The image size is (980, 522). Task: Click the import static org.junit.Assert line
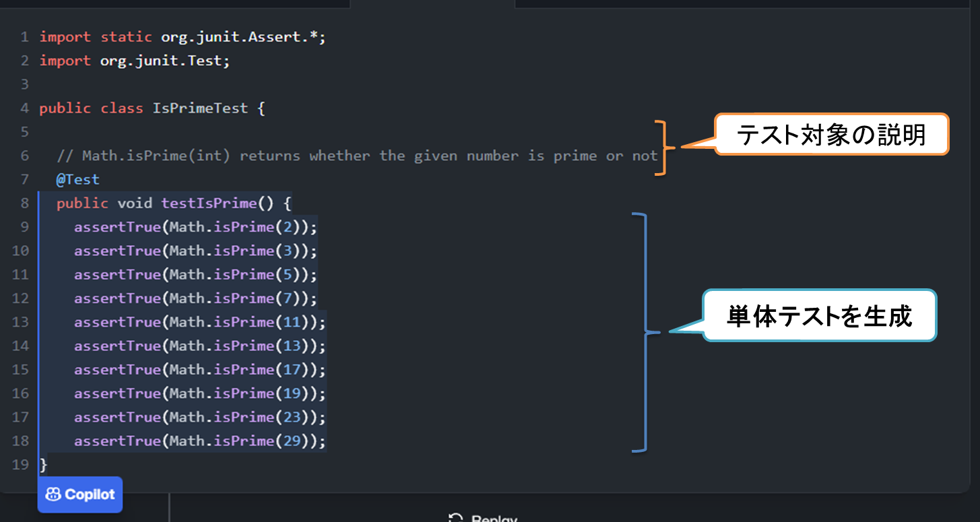point(182,37)
